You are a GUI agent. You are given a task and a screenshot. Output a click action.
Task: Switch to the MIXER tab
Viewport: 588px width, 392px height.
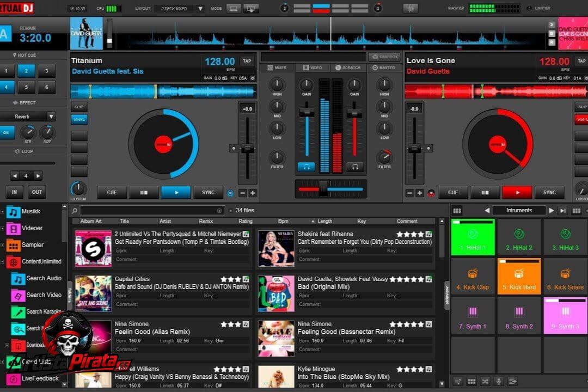pyautogui.click(x=277, y=68)
